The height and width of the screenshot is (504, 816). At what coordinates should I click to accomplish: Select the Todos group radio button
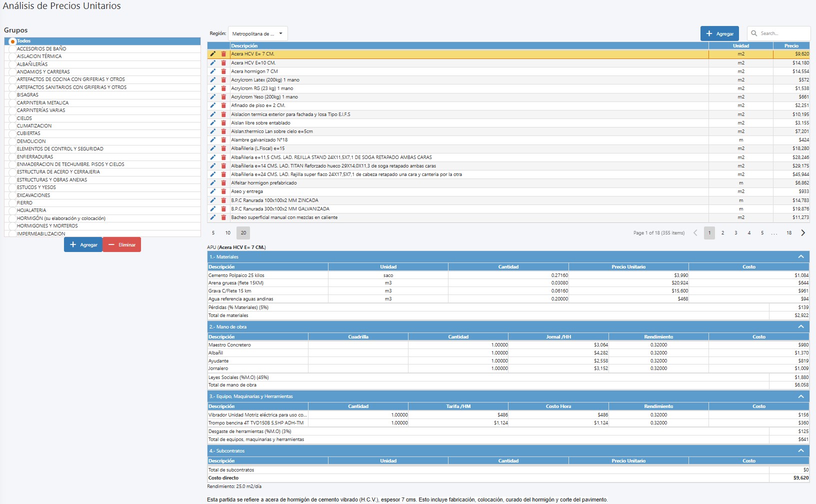[12, 41]
